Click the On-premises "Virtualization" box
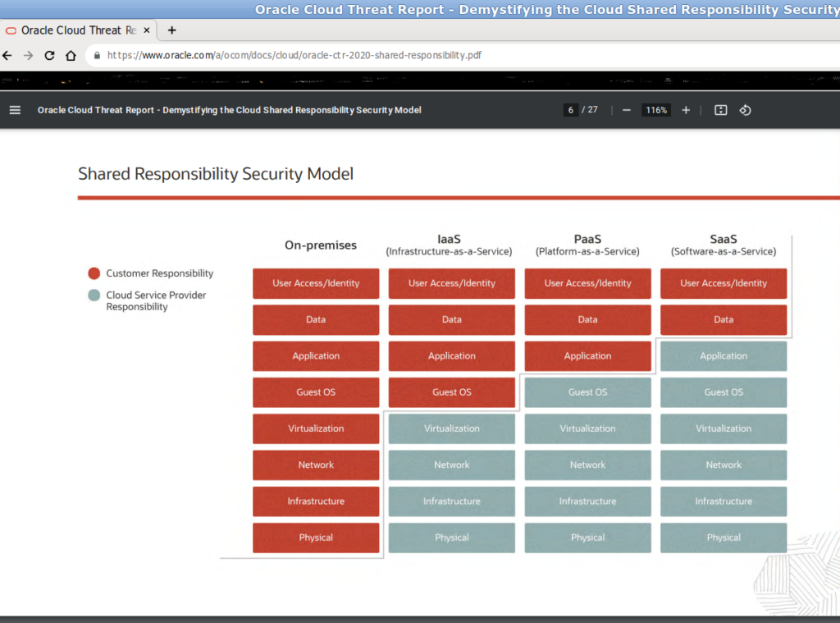This screenshot has height=623, width=840. 316,429
